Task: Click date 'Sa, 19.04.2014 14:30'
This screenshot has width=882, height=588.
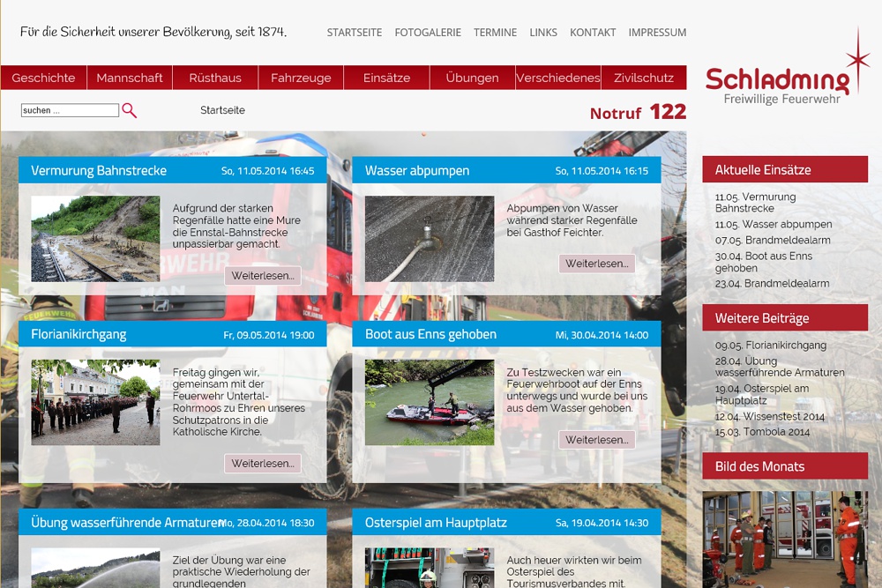Action: pos(602,523)
